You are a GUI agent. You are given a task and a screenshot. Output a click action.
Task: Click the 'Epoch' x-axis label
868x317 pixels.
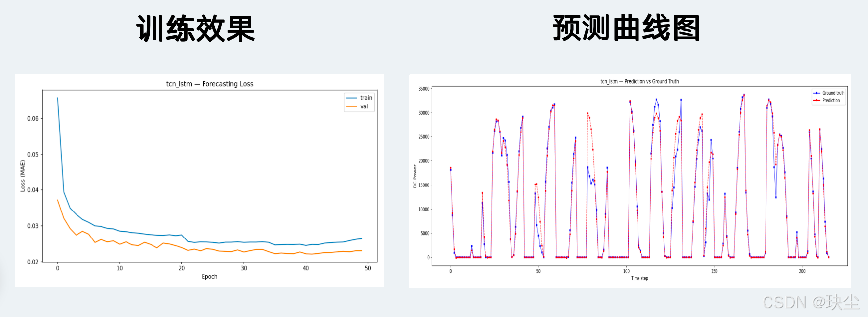coord(209,277)
